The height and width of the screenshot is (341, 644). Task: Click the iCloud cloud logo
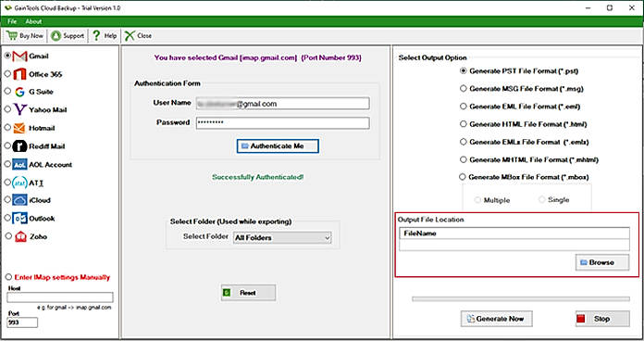(x=19, y=200)
